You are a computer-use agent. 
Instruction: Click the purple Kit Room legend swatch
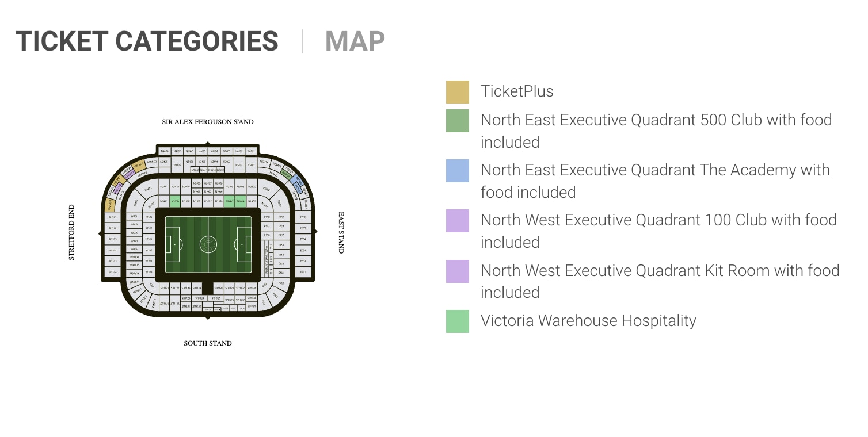coord(457,271)
